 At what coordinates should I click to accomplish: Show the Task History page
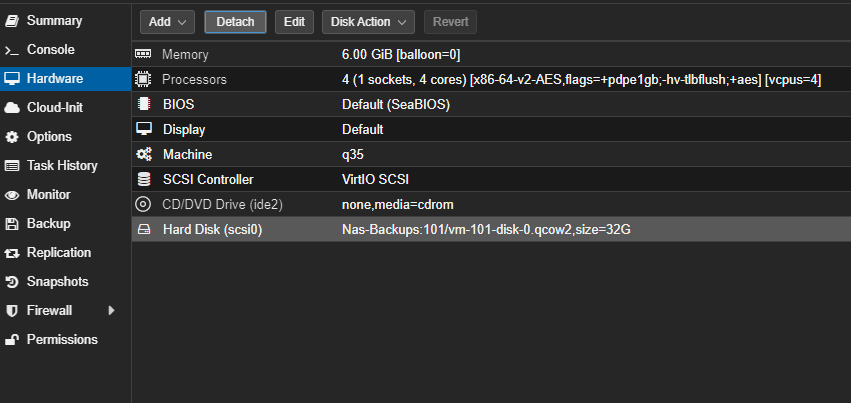[62, 166]
